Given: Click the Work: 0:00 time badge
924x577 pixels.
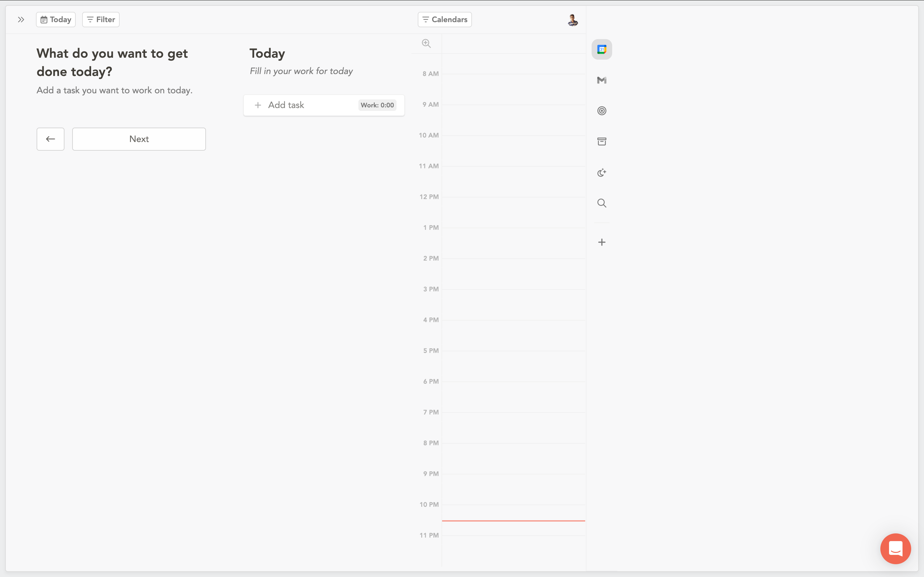Looking at the screenshot, I should pyautogui.click(x=377, y=105).
